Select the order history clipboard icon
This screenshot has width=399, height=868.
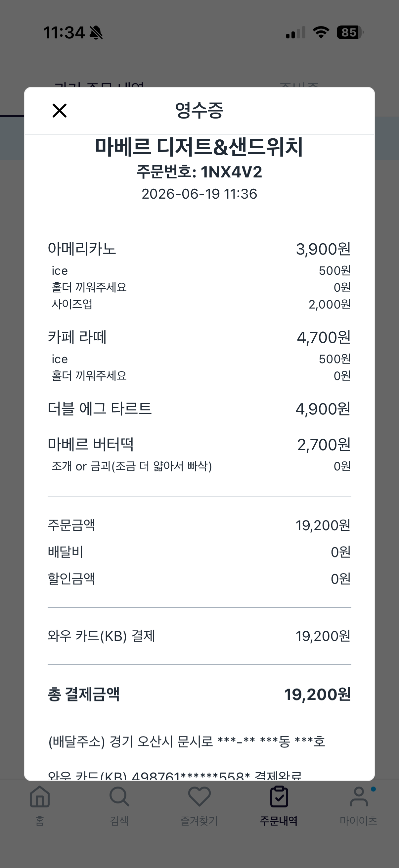279,796
